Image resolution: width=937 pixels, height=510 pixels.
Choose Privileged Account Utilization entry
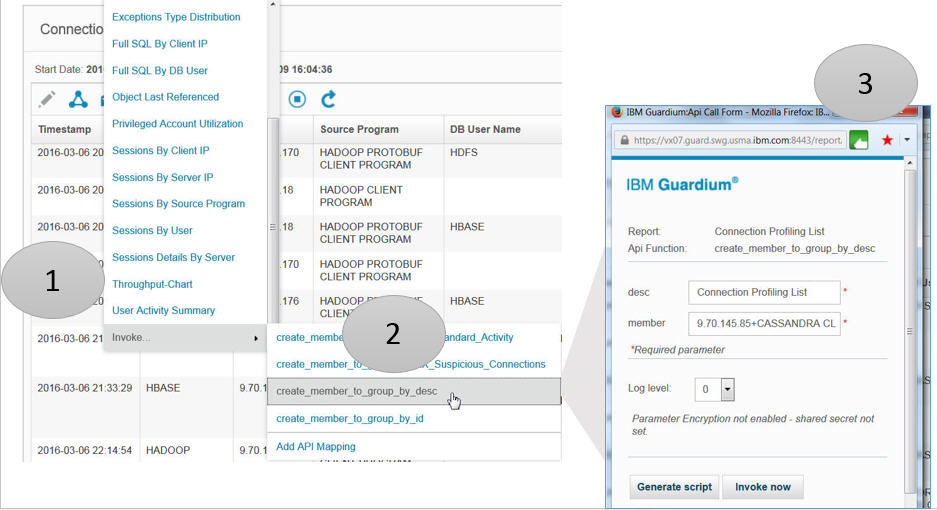click(x=177, y=124)
